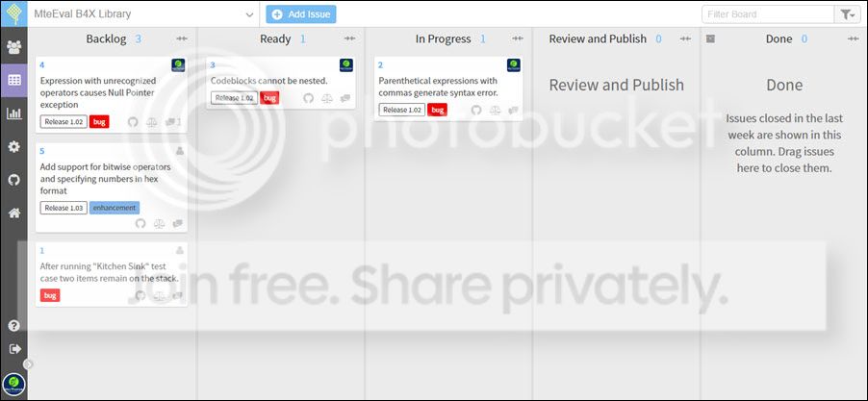This screenshot has height=401, width=868.
Task: Open issue number 1 link
Action: pyautogui.click(x=42, y=251)
